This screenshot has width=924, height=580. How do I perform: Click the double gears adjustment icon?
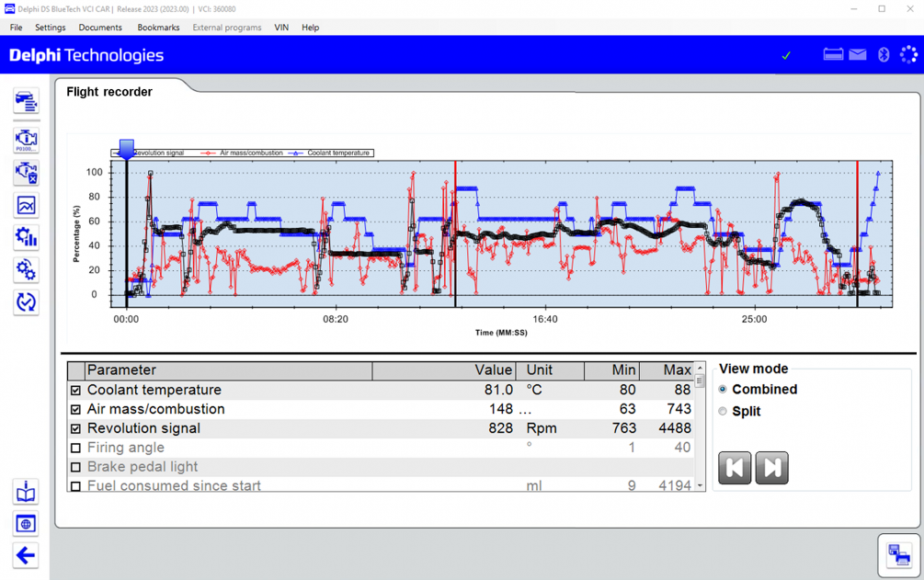(26, 270)
